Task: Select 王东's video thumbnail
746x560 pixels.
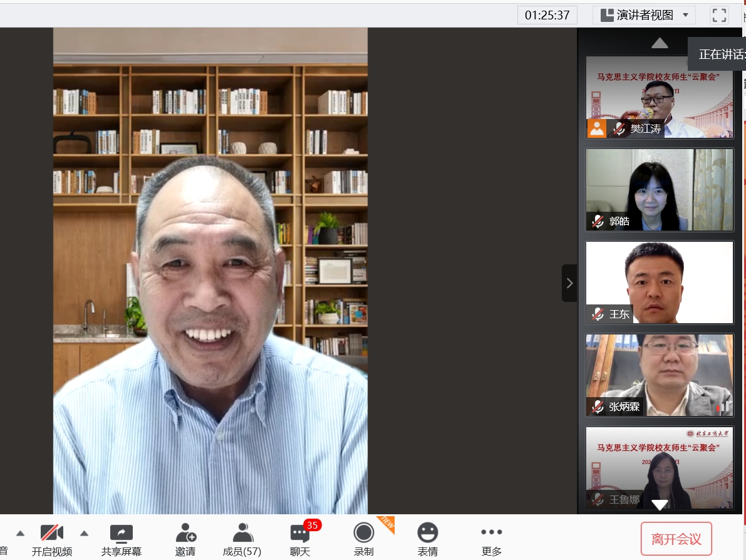Action: tap(660, 283)
